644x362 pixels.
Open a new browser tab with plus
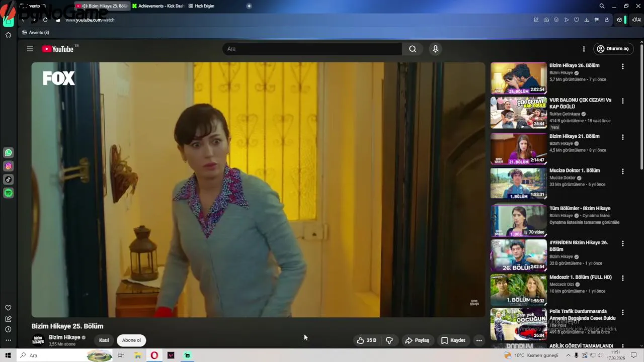[x=249, y=6]
